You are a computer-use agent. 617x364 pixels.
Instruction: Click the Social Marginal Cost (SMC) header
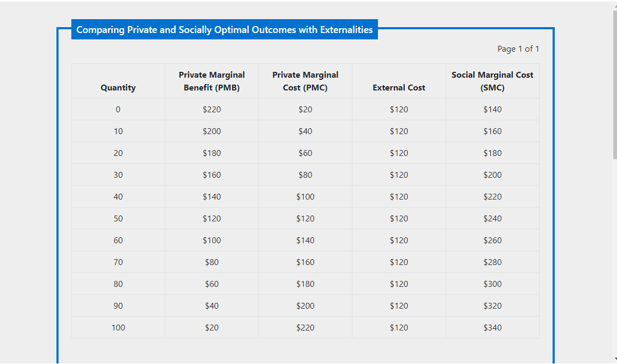pos(492,81)
